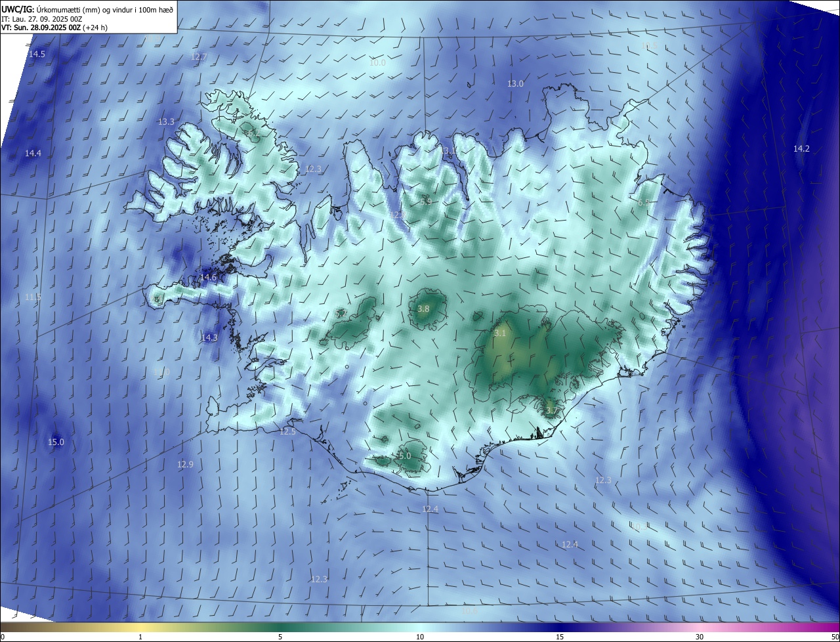Click the colour scale tick labelled 15
The width and height of the screenshot is (840, 642).
(560, 637)
